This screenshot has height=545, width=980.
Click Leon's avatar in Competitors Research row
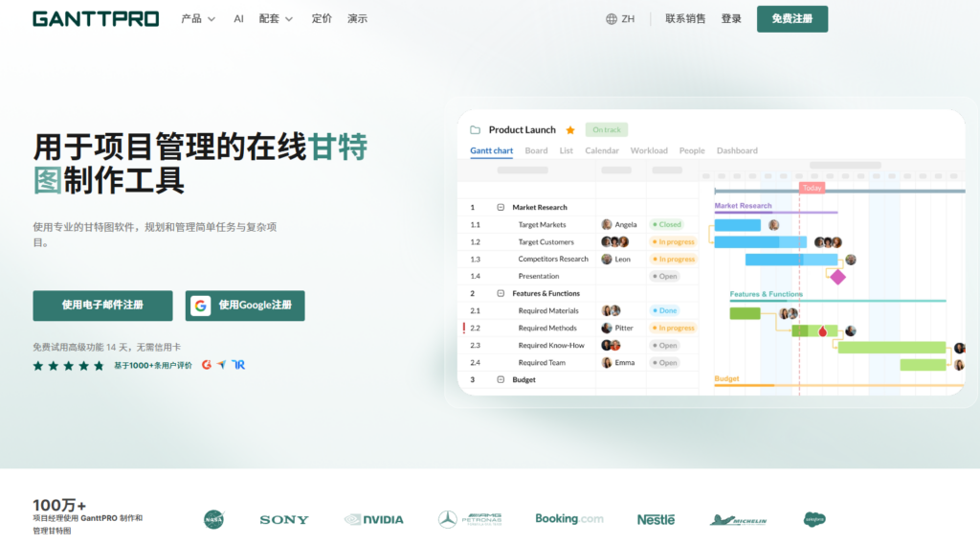(x=606, y=259)
